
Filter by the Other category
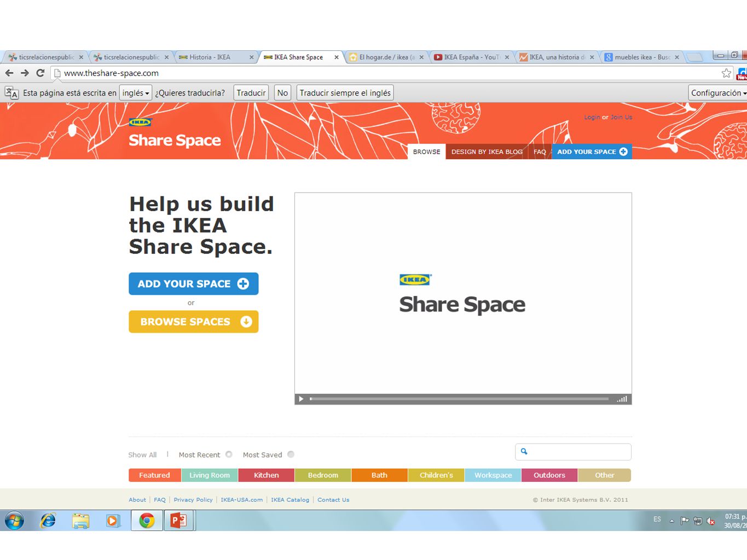pyautogui.click(x=605, y=475)
